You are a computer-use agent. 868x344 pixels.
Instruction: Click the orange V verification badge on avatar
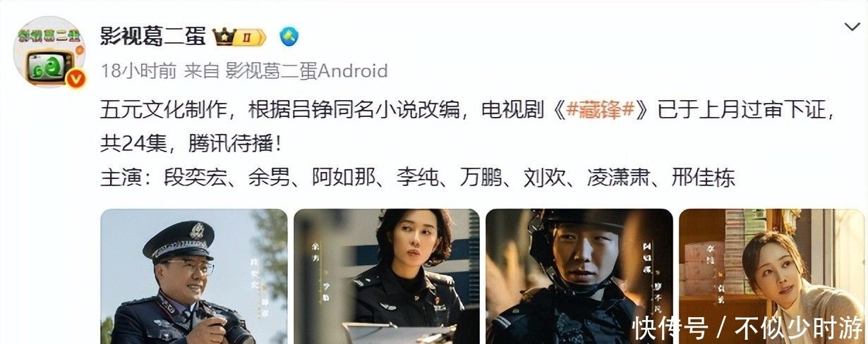76,78
